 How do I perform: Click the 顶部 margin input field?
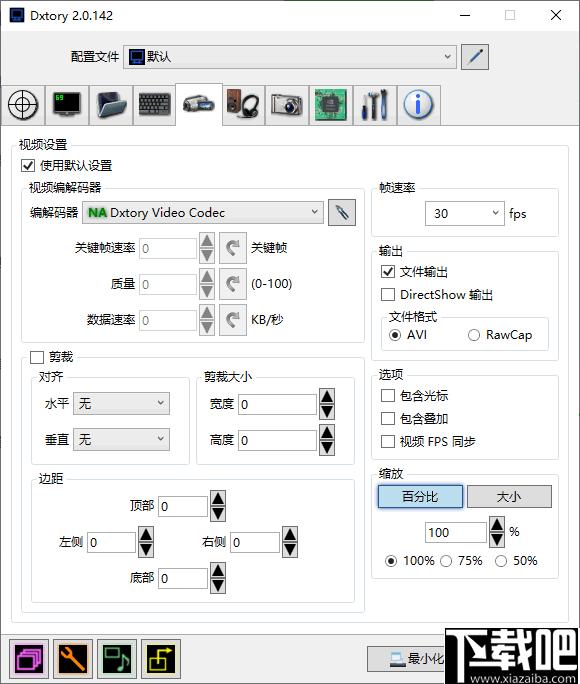(x=183, y=506)
